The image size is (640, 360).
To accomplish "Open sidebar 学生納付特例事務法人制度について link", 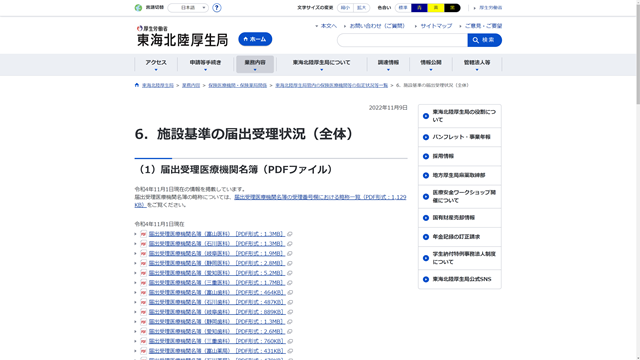I will 460,258.
